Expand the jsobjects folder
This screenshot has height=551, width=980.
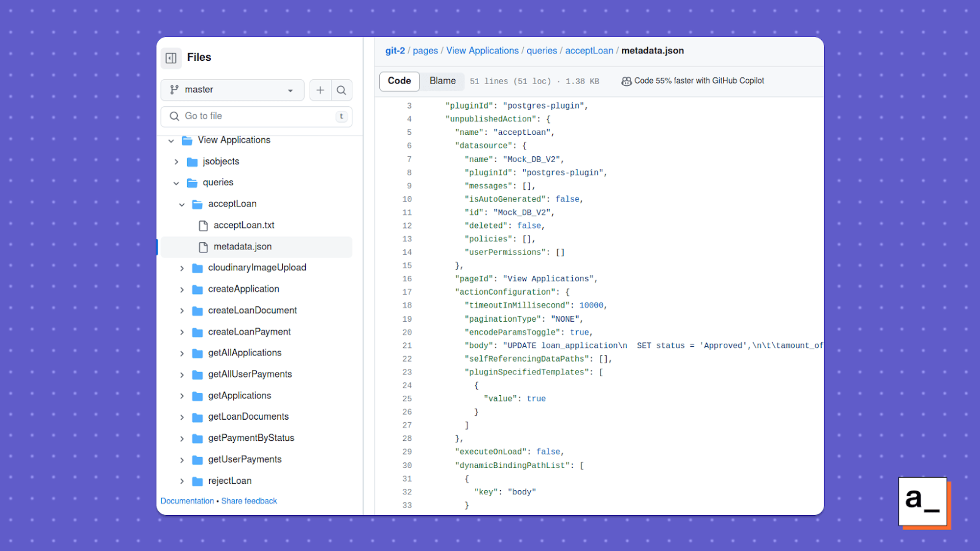[x=176, y=161]
